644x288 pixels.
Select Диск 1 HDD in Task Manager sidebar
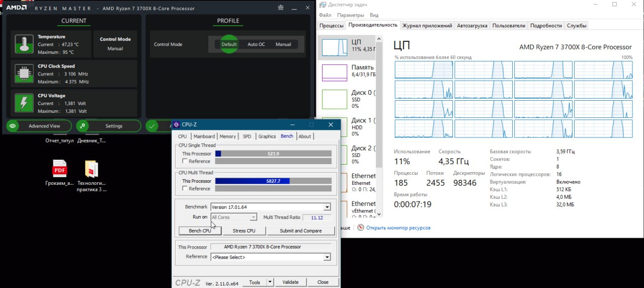(x=347, y=127)
